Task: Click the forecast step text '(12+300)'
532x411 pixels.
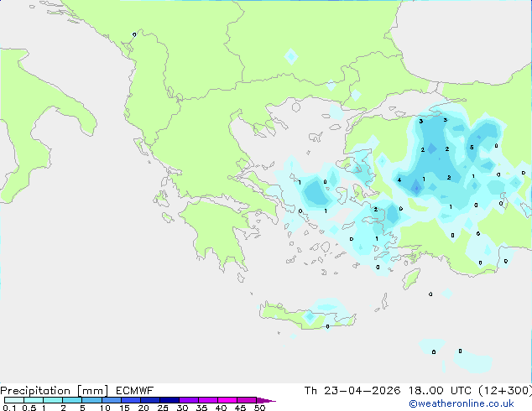Action: point(505,391)
